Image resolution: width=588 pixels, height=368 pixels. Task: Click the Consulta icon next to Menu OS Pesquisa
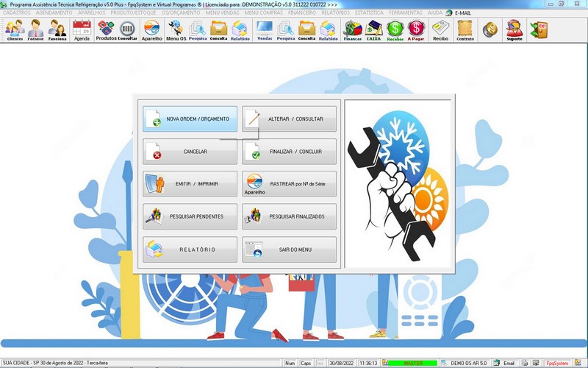(218, 30)
